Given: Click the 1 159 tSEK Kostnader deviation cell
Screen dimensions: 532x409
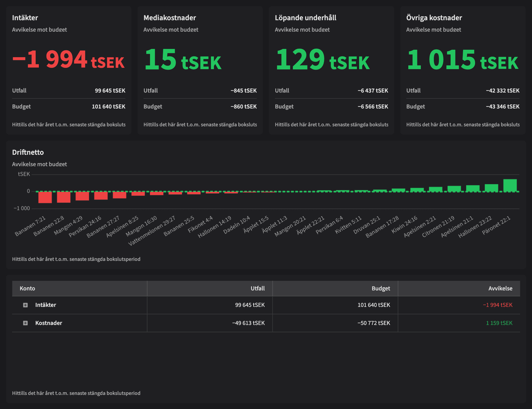Looking at the screenshot, I should pos(499,323).
